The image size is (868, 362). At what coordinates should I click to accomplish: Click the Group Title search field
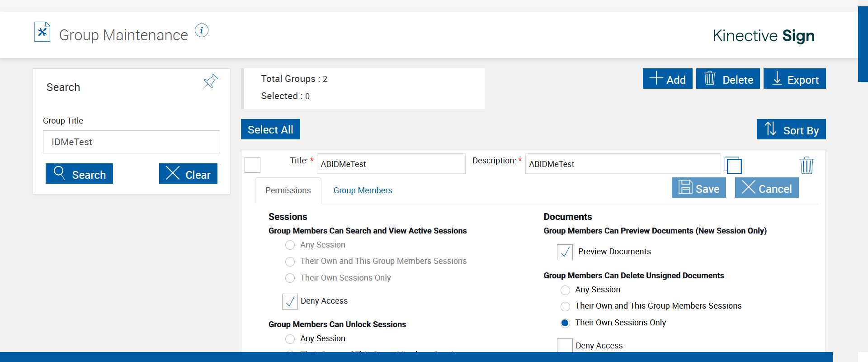tap(131, 142)
